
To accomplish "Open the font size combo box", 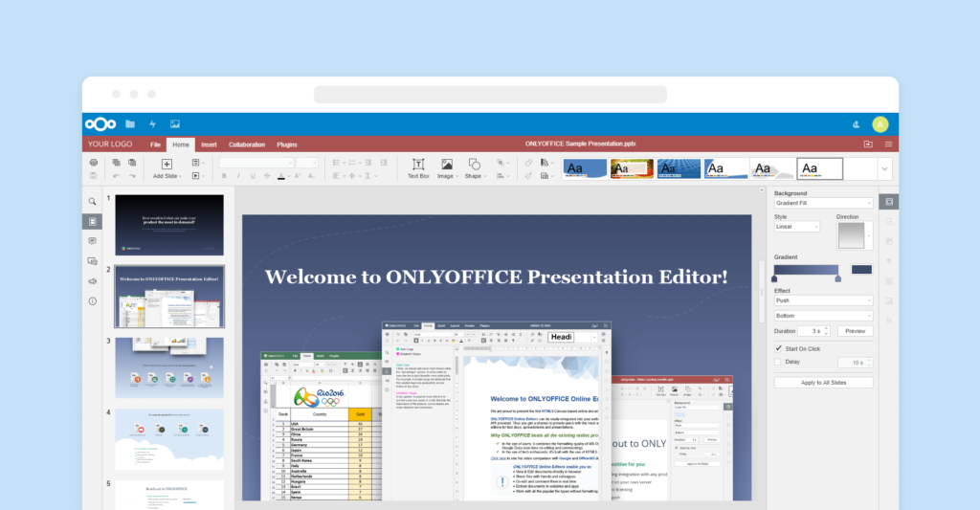I will click(307, 163).
